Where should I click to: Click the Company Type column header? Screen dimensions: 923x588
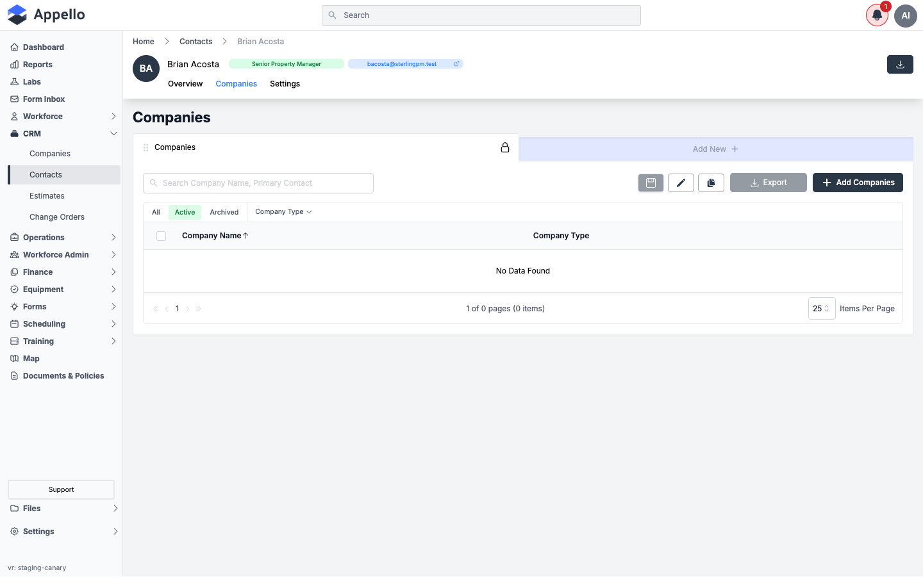point(561,236)
